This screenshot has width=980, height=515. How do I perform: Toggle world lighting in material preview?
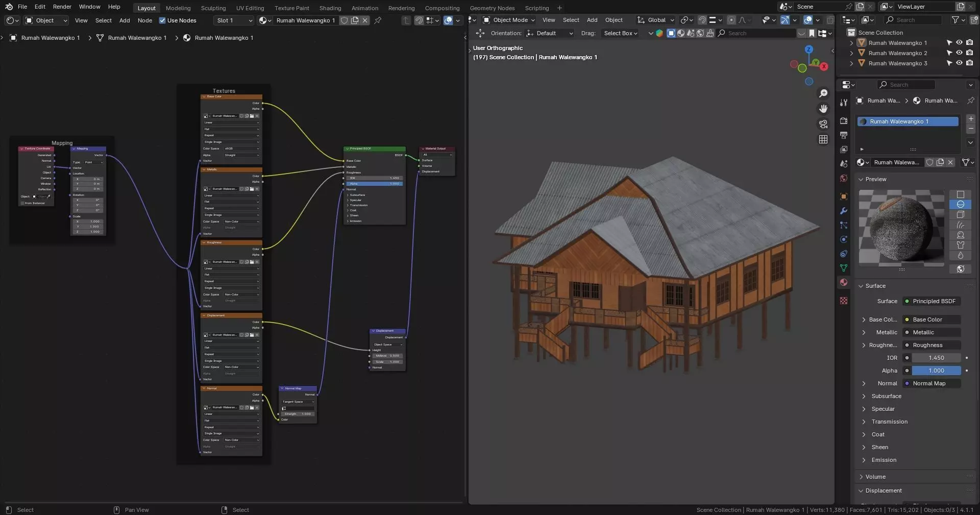pyautogui.click(x=960, y=269)
